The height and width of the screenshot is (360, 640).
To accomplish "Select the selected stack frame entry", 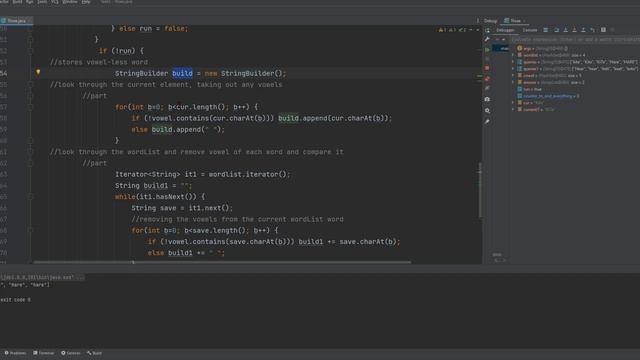I will [501, 48].
